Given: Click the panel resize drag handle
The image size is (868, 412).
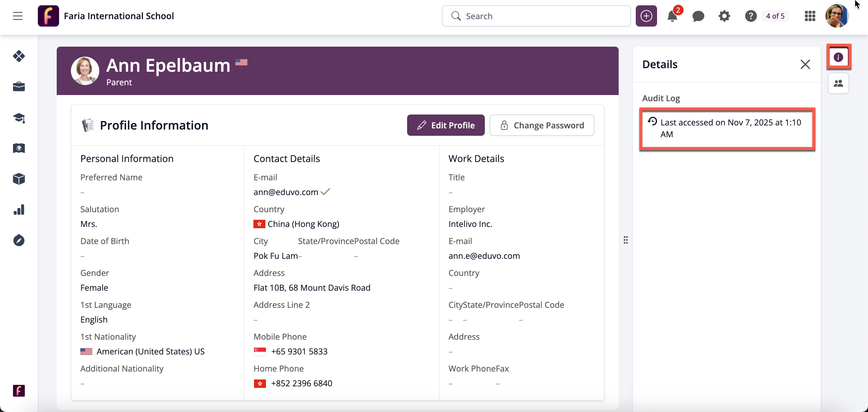Looking at the screenshot, I should [625, 240].
